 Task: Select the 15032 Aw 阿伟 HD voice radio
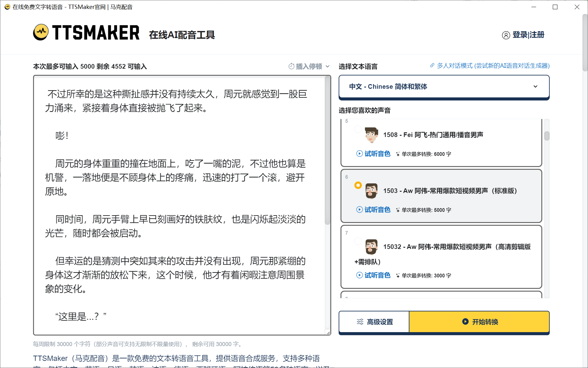(358, 241)
